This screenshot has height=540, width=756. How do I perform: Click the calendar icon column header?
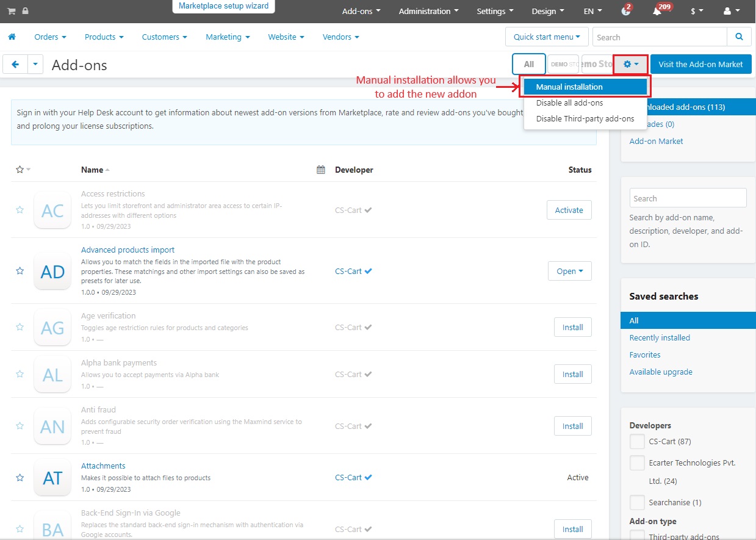pos(321,170)
